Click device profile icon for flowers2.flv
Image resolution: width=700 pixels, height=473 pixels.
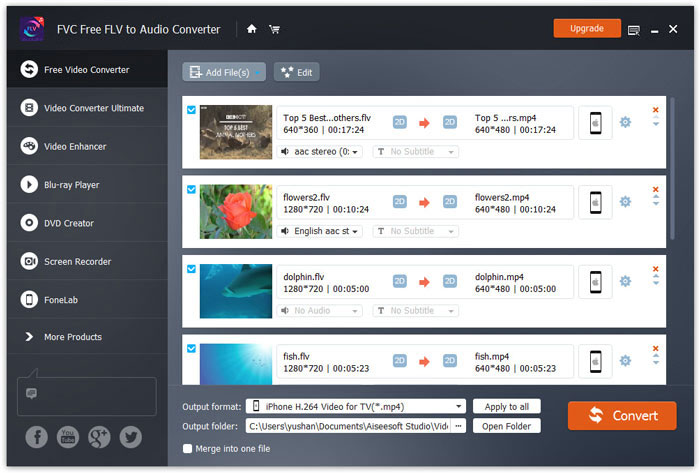click(x=595, y=203)
